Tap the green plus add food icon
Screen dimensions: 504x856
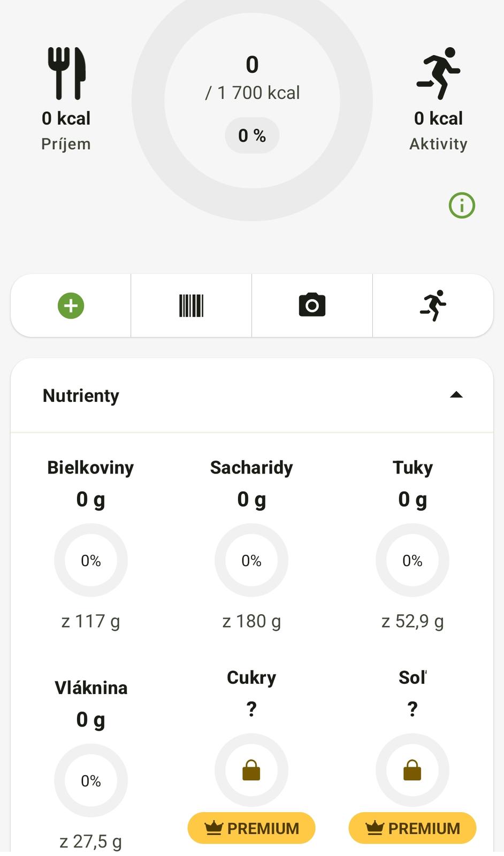pyautogui.click(x=71, y=305)
